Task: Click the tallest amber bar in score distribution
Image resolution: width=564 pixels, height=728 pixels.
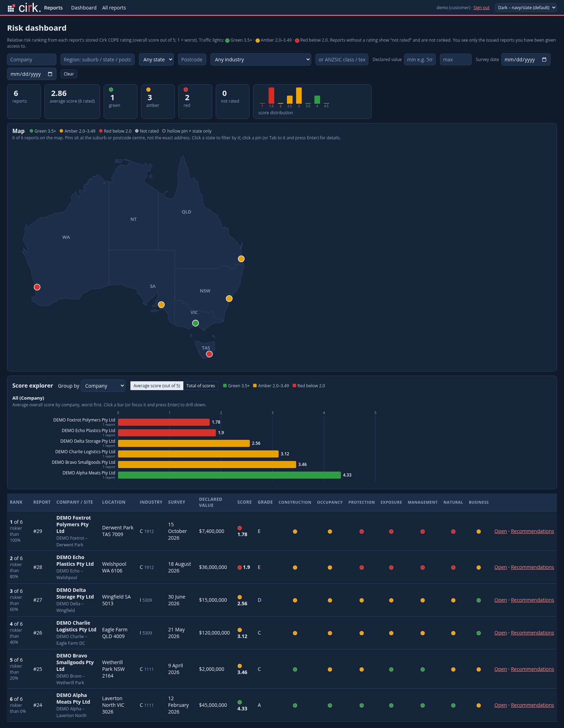Action: [x=299, y=96]
